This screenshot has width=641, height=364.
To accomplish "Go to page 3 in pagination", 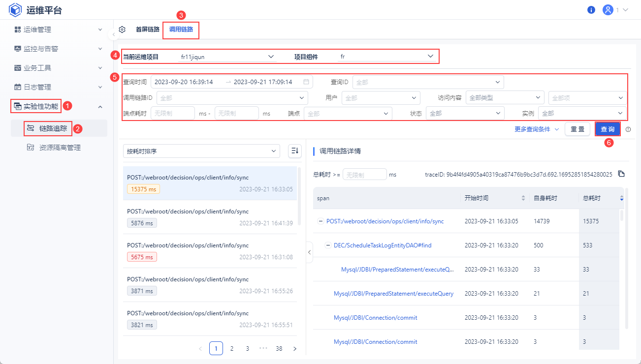I will pyautogui.click(x=248, y=348).
